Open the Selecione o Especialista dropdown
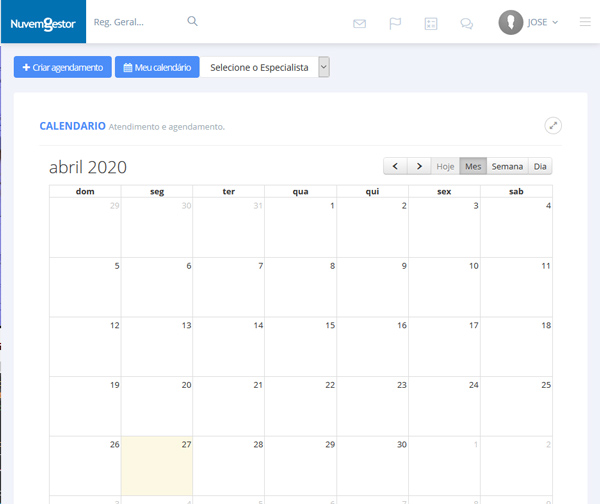This screenshot has width=600, height=504. (x=265, y=67)
